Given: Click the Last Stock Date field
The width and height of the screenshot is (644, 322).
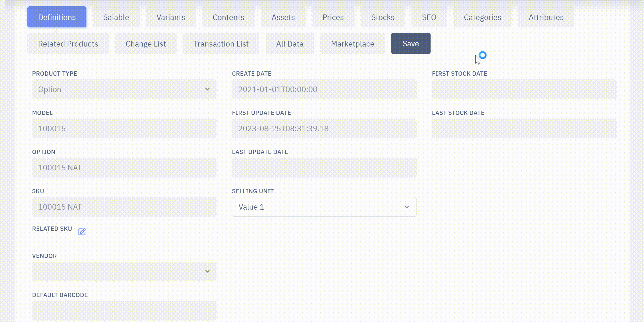Looking at the screenshot, I should coord(524,128).
